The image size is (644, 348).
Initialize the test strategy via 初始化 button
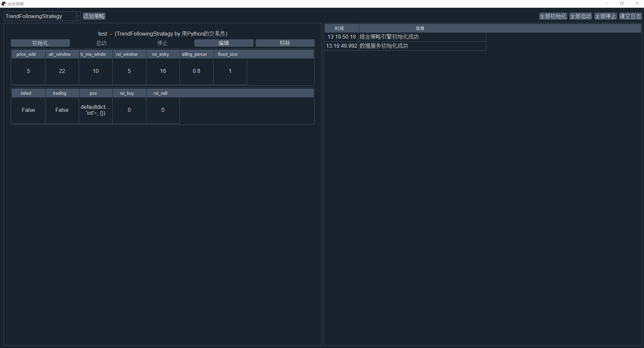coord(40,43)
